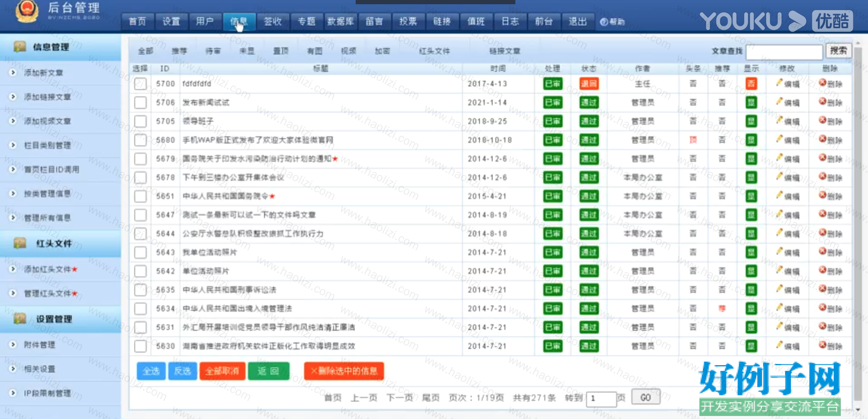Click delete icon for article 5651
This screenshot has width=868, height=419.
click(823, 195)
